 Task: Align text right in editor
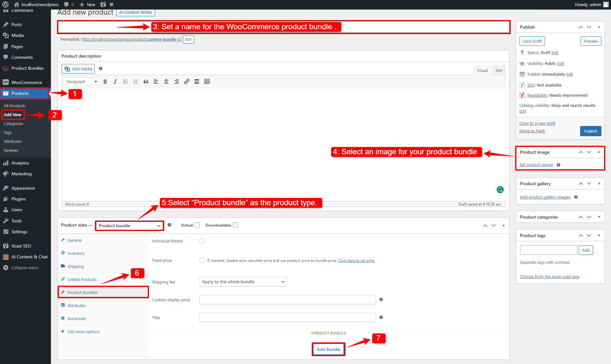176,82
